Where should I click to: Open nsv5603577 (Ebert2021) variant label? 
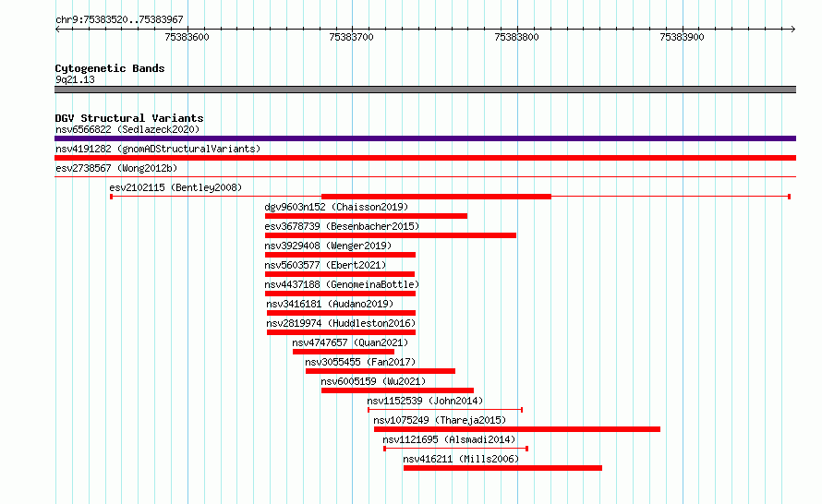[x=325, y=265]
